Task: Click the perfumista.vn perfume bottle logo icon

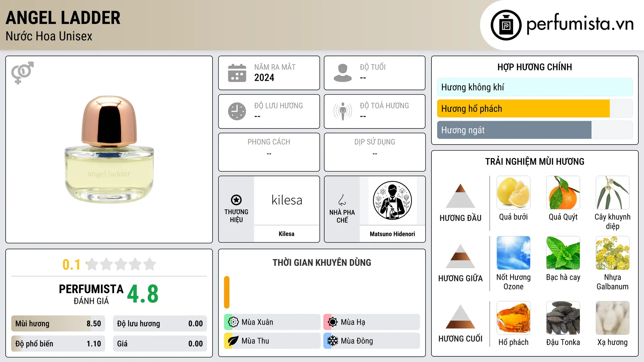Action: (x=506, y=25)
